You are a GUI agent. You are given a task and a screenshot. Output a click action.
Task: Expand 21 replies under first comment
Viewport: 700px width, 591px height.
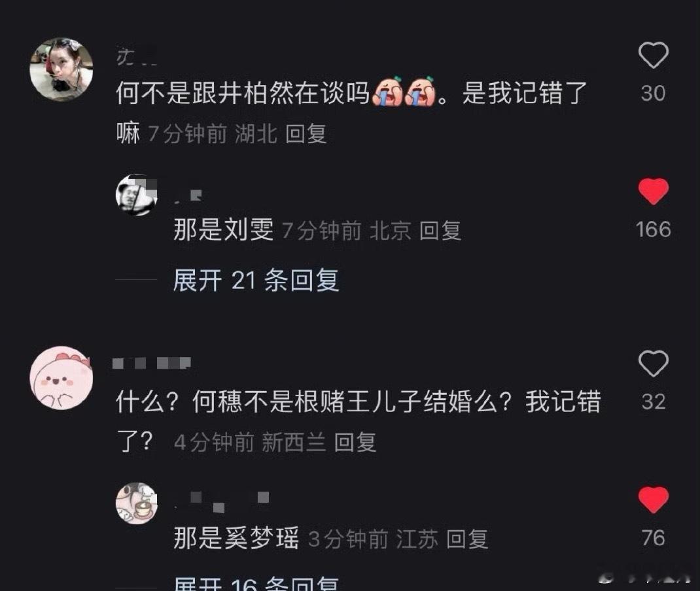pyautogui.click(x=256, y=280)
